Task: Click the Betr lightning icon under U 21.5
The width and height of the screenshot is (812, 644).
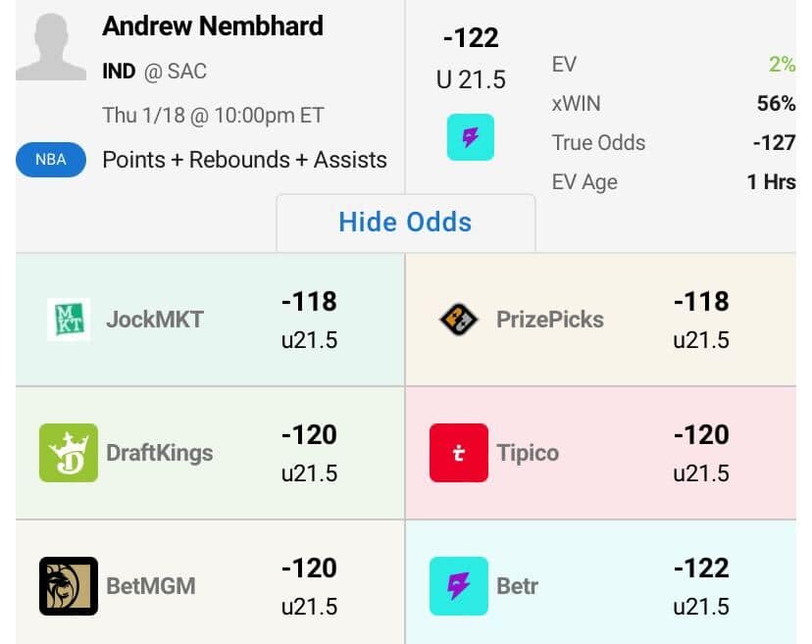Action: pos(471,137)
